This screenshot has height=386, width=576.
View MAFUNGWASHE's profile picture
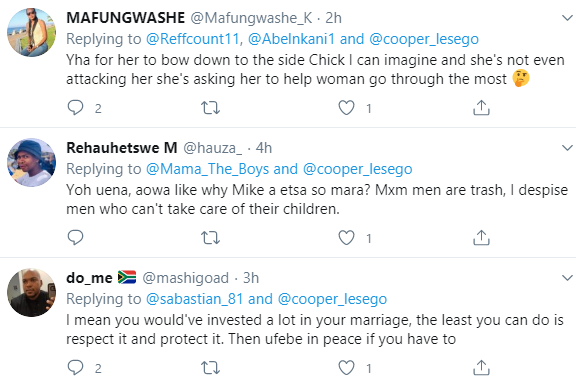tap(32, 32)
